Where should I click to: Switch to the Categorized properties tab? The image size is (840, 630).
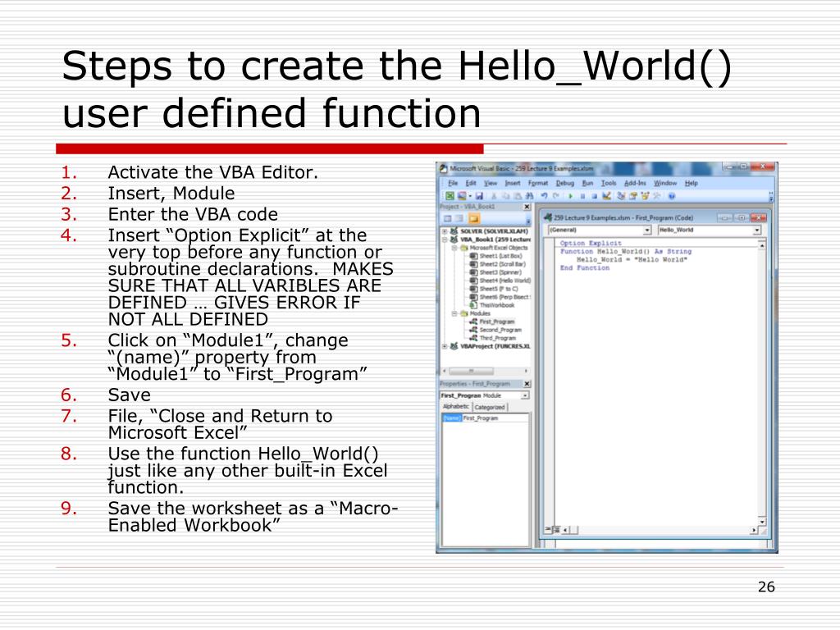click(490, 407)
